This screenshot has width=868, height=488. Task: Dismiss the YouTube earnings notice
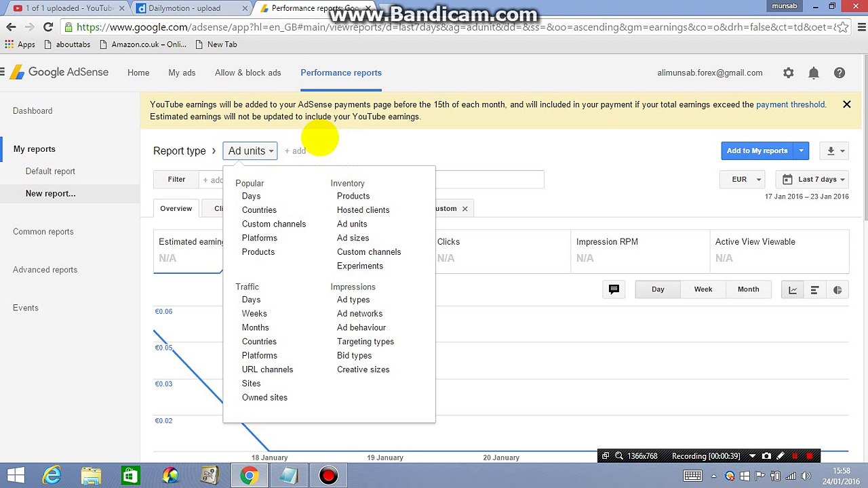[x=846, y=104]
